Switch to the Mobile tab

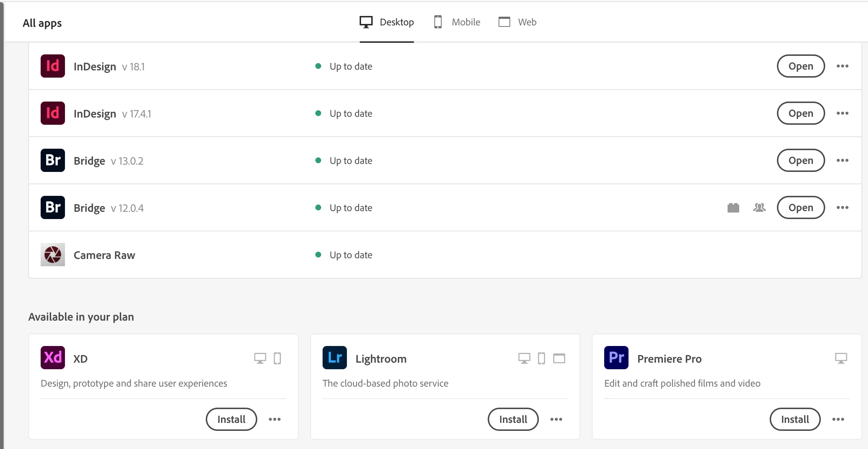coord(457,22)
